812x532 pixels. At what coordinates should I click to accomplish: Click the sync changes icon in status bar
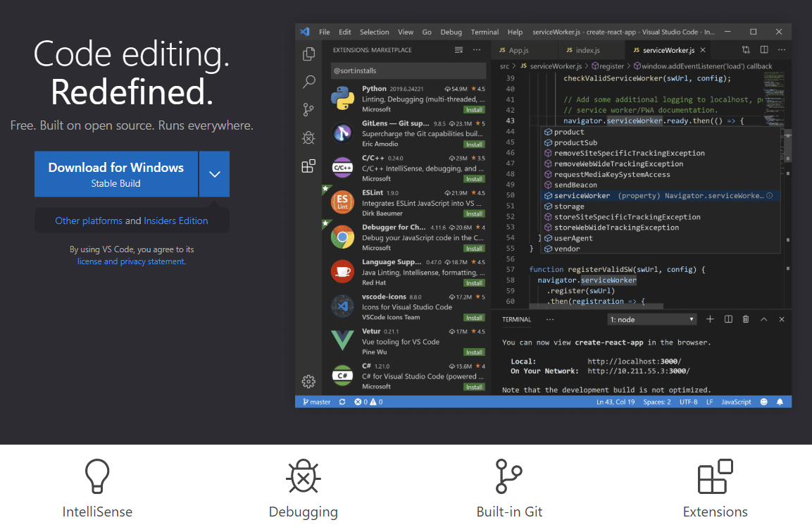pos(342,402)
